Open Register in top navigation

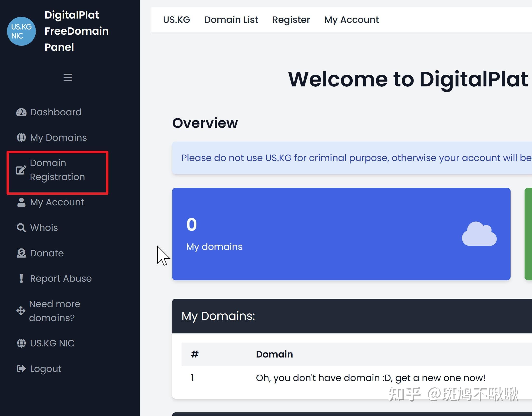click(291, 20)
